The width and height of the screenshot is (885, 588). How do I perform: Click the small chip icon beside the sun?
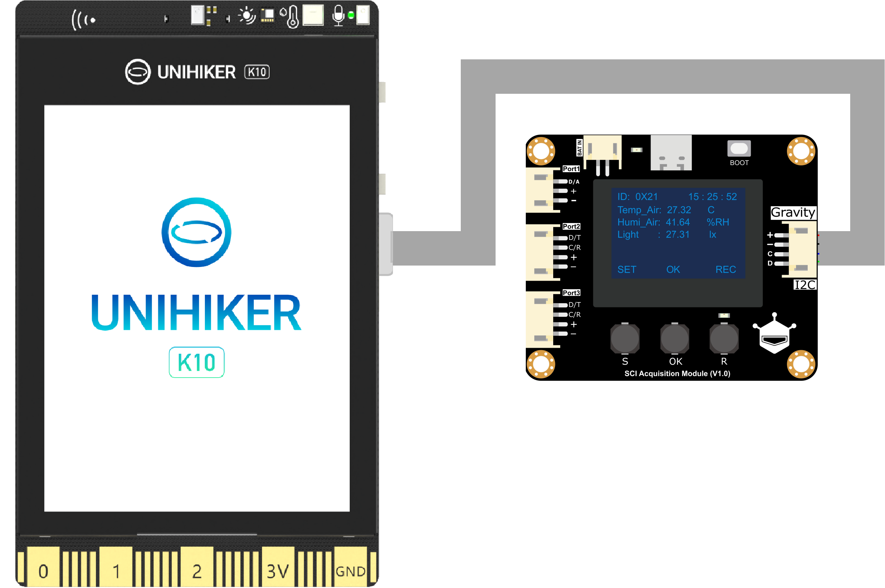[267, 15]
